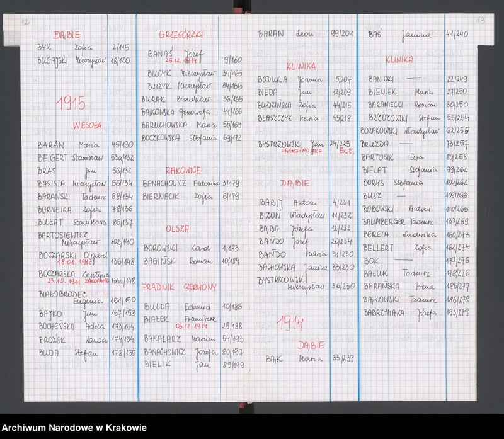Select the RAKOWICE section heading
Image resolution: width=504 pixels, height=439 pixels.
click(x=183, y=170)
